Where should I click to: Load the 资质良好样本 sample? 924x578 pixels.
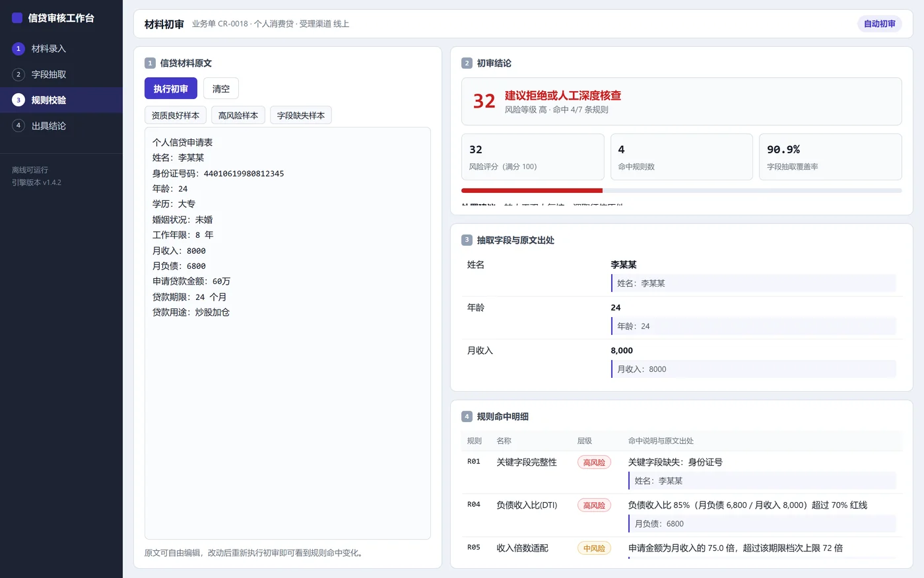point(176,116)
